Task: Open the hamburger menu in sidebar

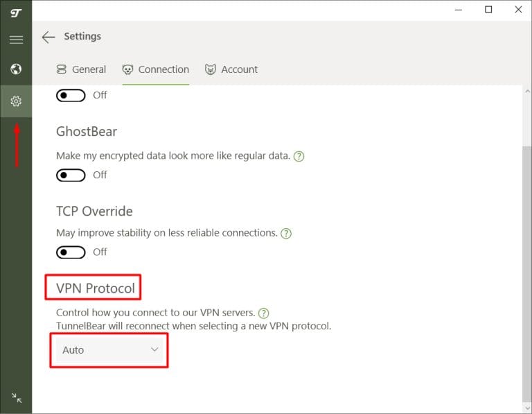Action: pos(15,40)
